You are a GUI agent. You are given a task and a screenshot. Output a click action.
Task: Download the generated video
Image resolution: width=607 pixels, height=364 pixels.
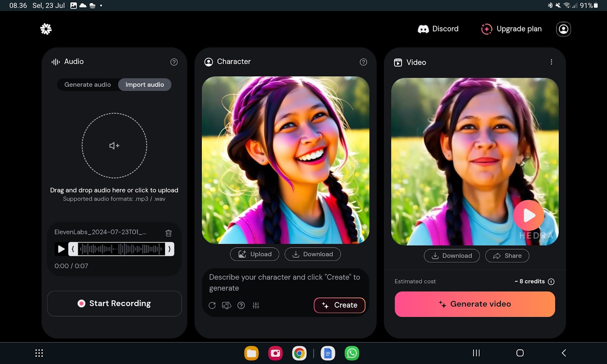(x=451, y=256)
